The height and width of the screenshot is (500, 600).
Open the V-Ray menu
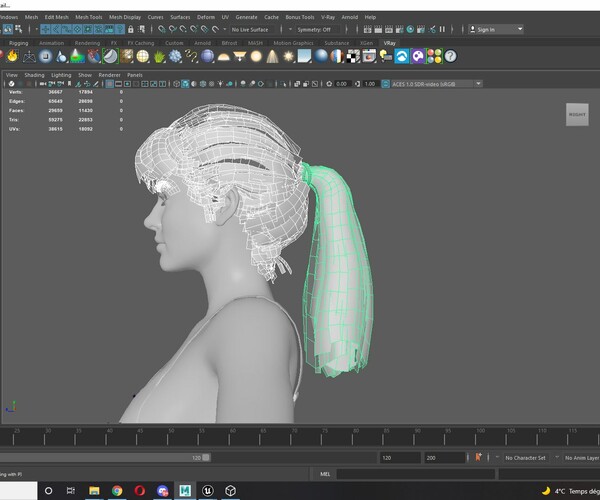[x=328, y=17]
